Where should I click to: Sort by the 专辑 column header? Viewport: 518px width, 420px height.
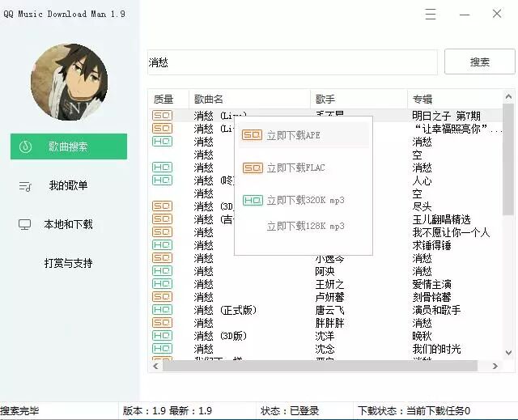455,99
